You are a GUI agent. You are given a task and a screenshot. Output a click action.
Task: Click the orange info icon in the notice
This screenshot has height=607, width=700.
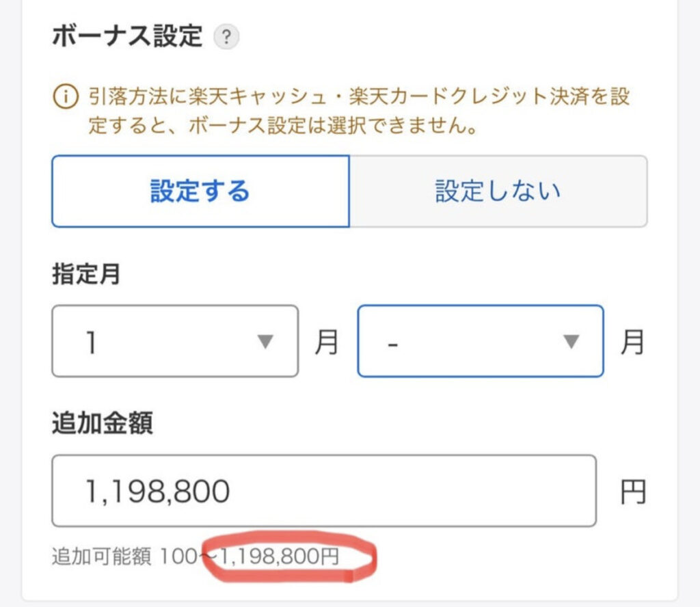[x=66, y=96]
